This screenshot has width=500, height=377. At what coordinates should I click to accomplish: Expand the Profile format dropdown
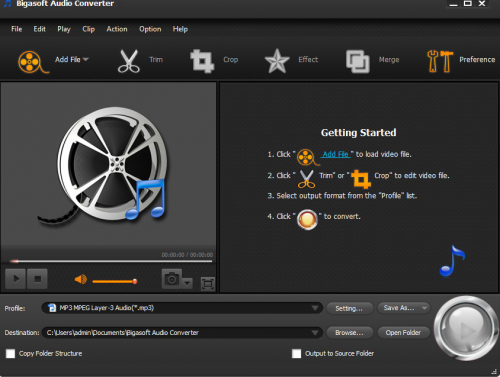point(314,308)
